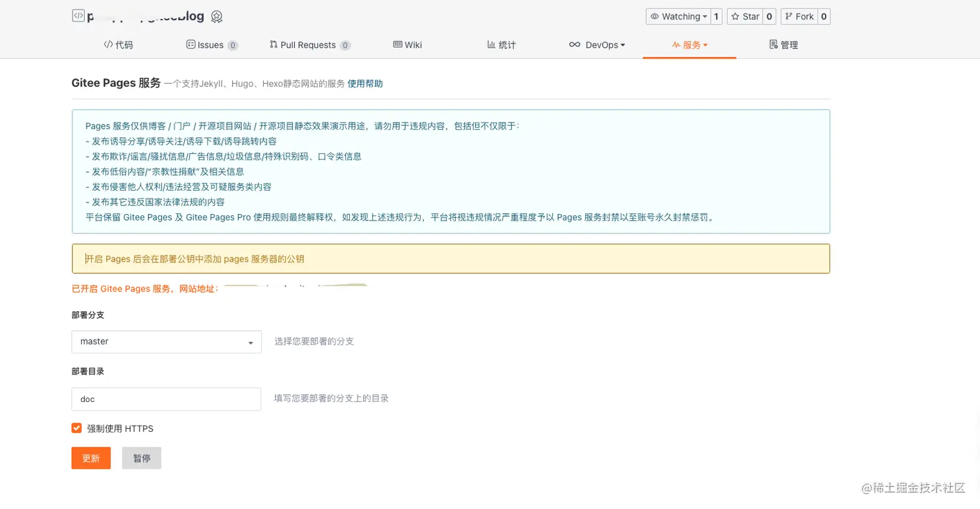Expand the DevOps dropdown chevron
The image size is (980, 509).
(x=623, y=45)
